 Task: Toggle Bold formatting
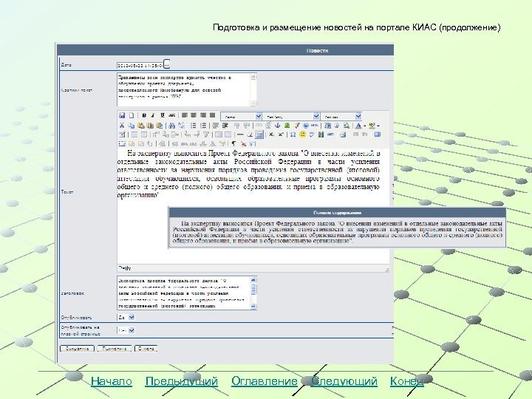144,115
